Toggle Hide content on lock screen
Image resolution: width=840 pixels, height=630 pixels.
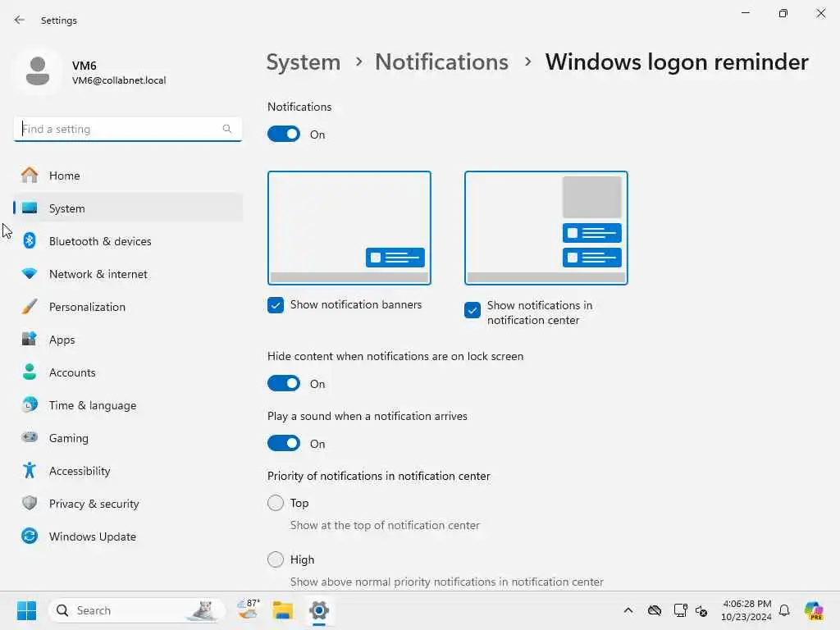(283, 384)
